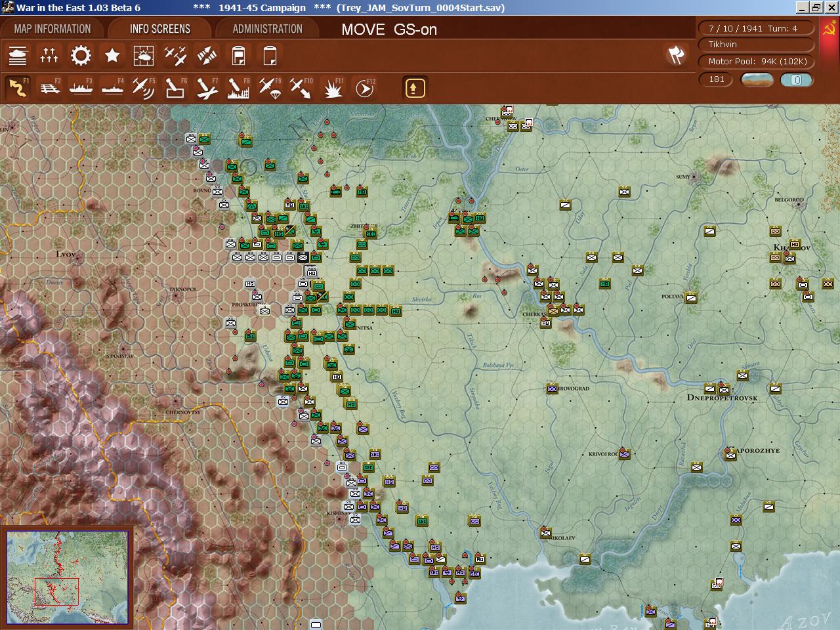The image size is (840, 630).
Task: Click the Oster label on the map
Action: point(522,169)
